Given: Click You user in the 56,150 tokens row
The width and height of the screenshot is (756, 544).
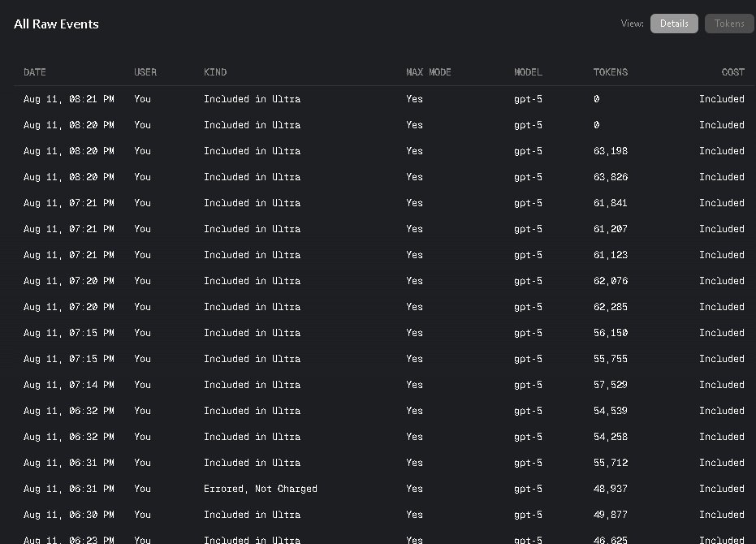Looking at the screenshot, I should (x=142, y=333).
